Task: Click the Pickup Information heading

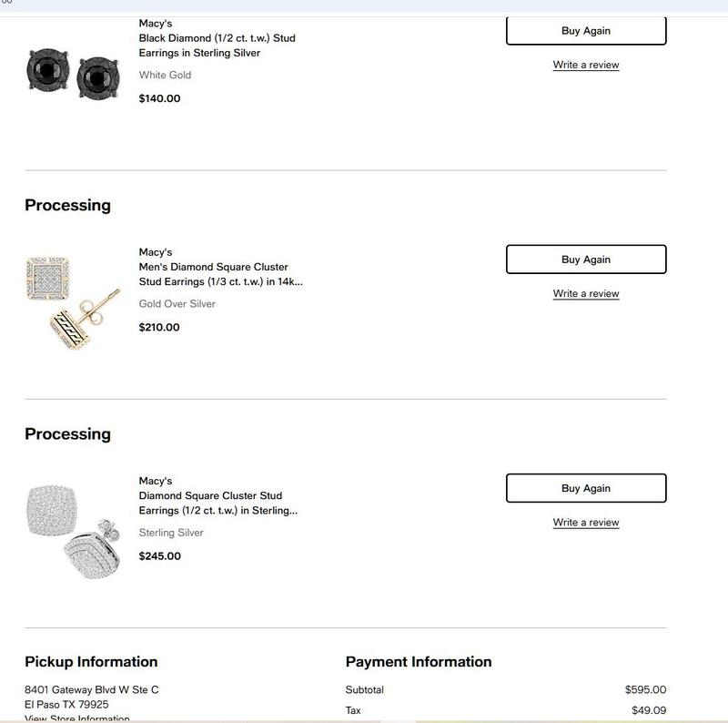Action: (x=91, y=662)
